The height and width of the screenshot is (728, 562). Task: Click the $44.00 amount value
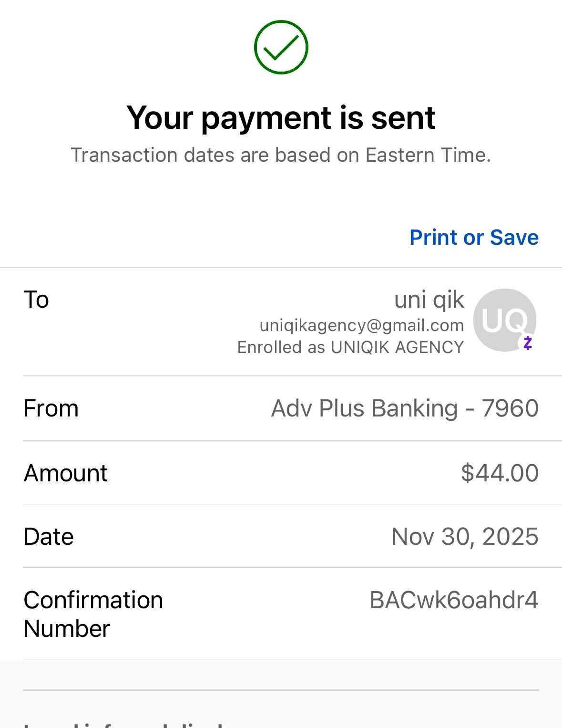coord(499,473)
